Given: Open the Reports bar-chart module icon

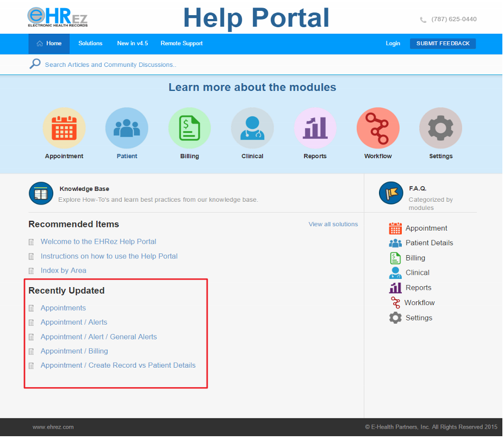Looking at the screenshot, I should pos(315,127).
